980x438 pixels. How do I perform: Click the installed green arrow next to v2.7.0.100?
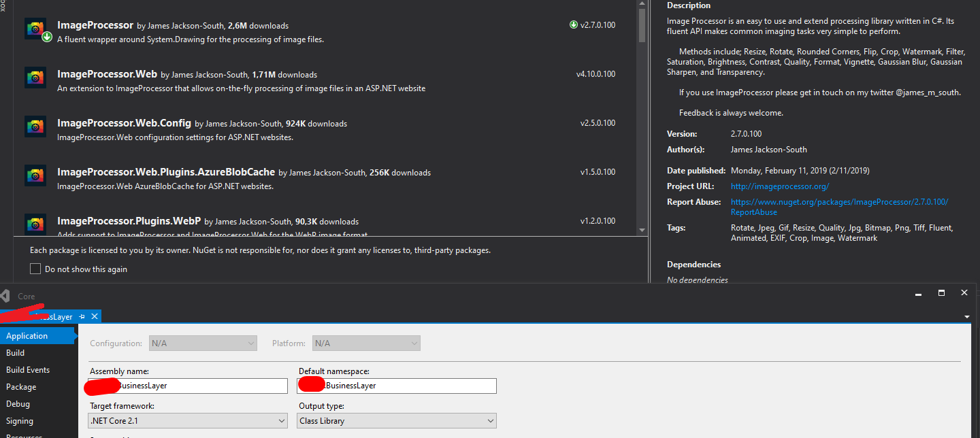[574, 25]
